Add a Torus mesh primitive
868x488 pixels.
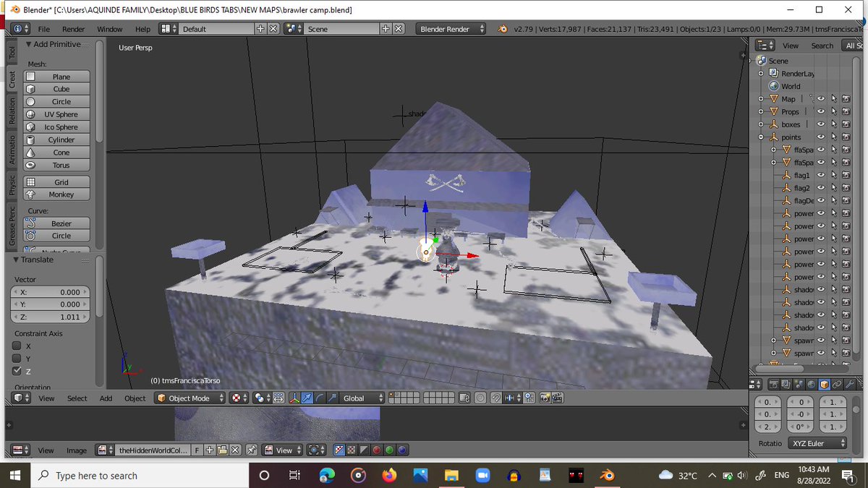[x=57, y=165]
